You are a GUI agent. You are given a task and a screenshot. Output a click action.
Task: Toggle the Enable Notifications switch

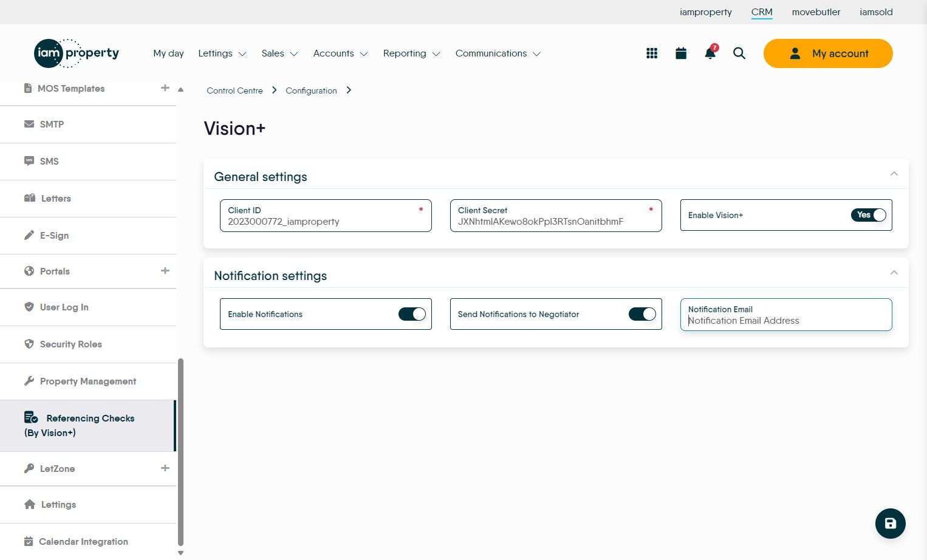[412, 314]
